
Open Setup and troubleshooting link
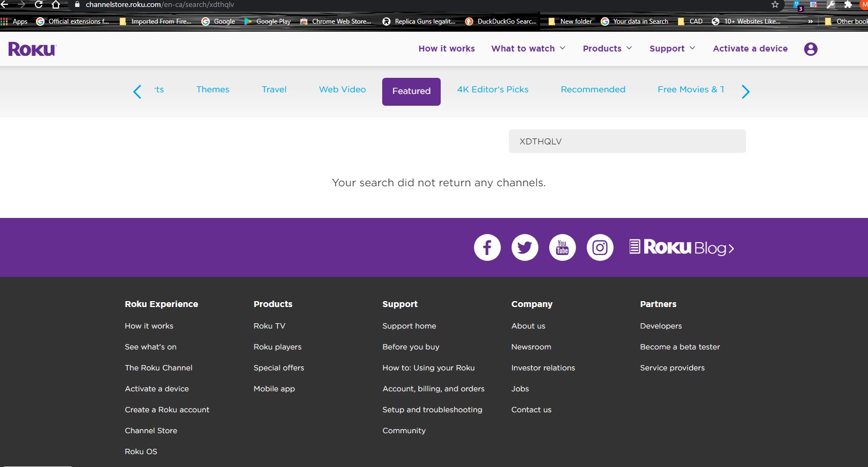[433, 410]
